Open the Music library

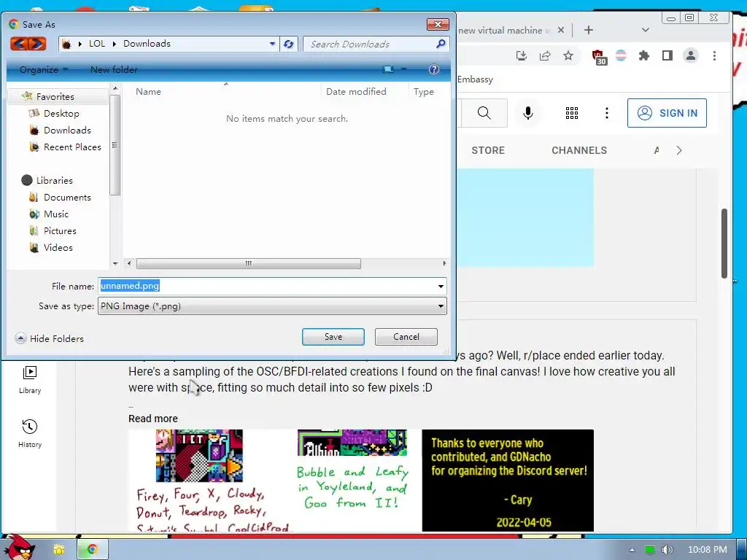tap(55, 214)
